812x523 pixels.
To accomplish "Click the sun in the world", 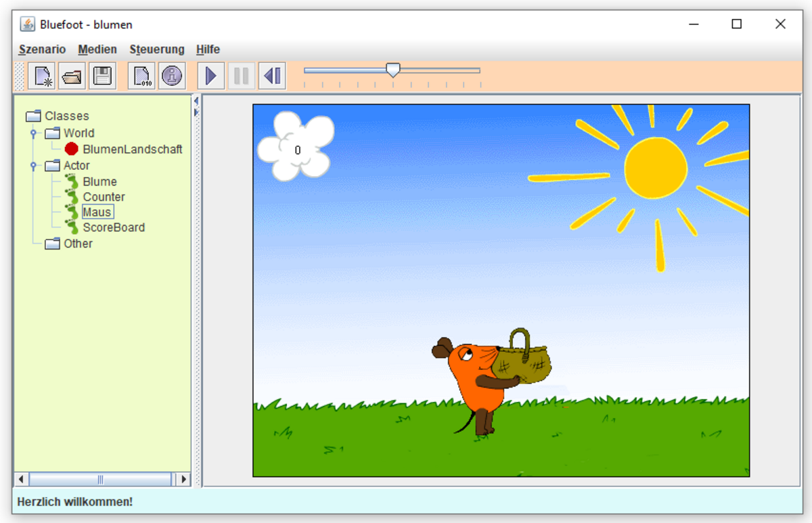I will [x=655, y=167].
